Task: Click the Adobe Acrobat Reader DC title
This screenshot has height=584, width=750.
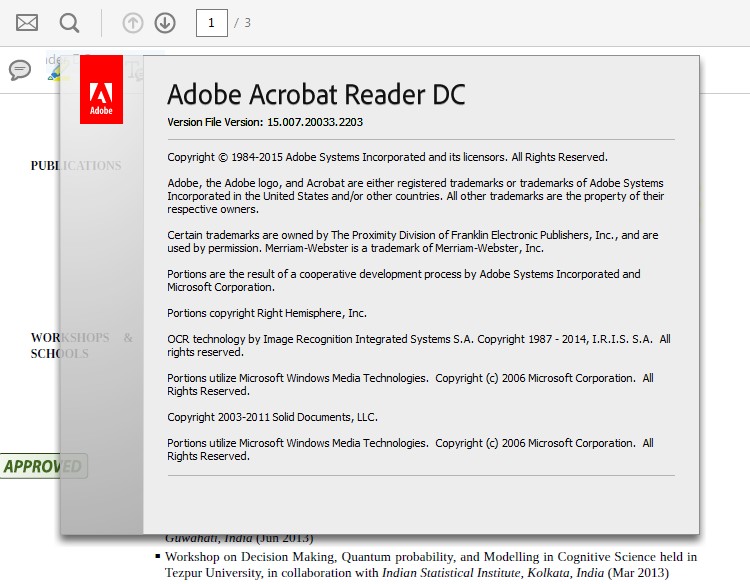Action: coord(316,94)
